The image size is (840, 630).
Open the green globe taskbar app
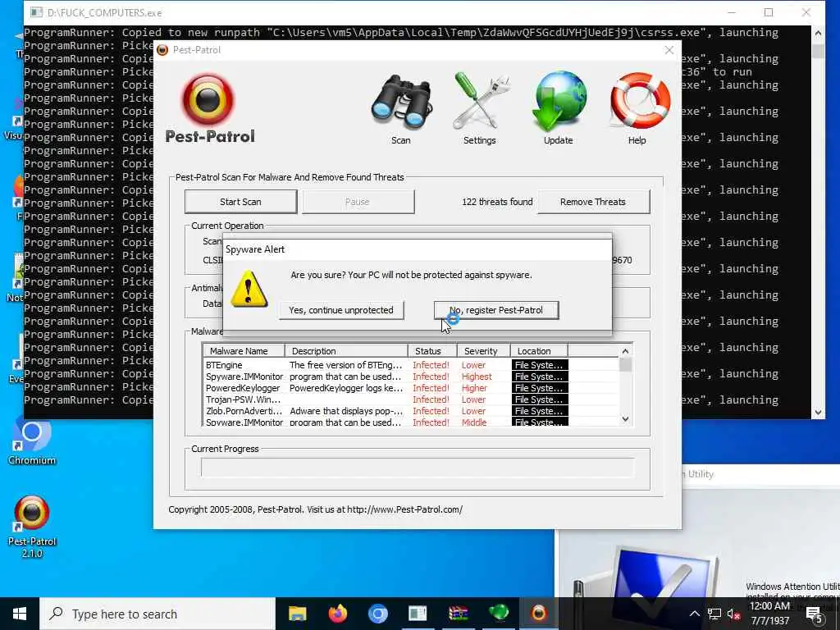point(499,614)
